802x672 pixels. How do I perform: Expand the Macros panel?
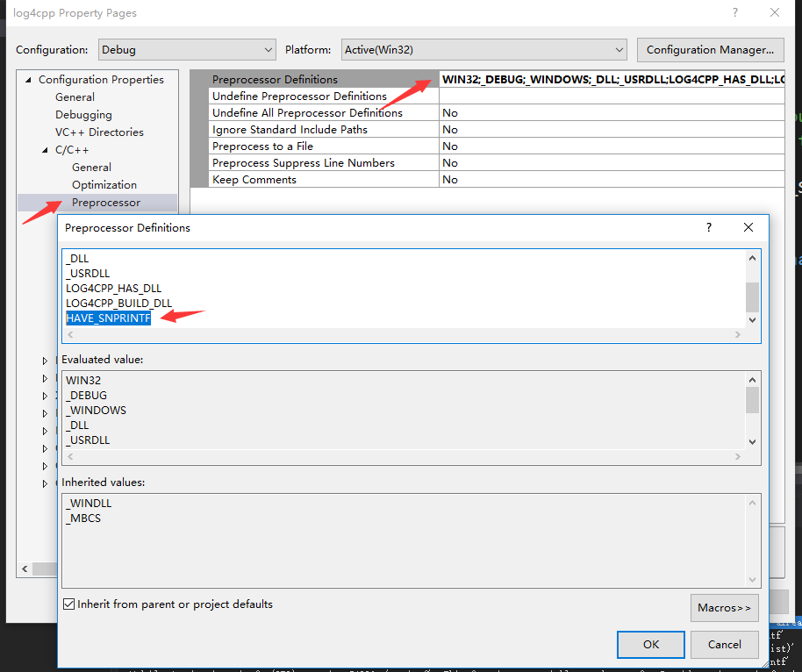pos(724,608)
